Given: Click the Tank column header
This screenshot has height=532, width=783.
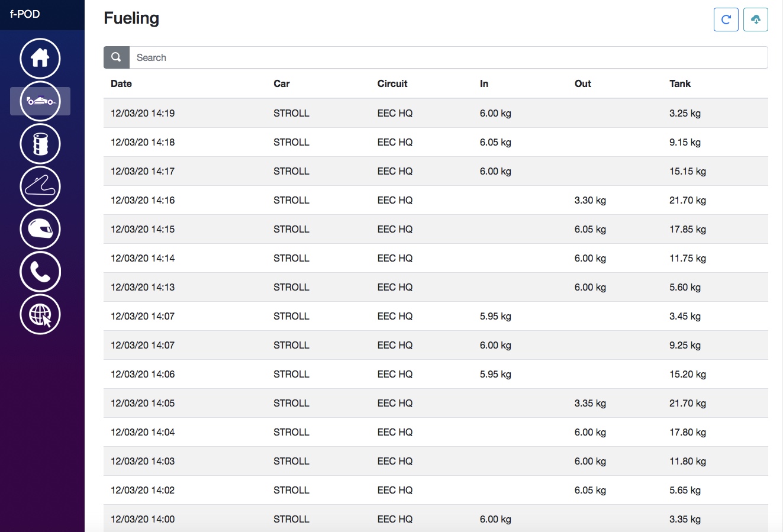Looking at the screenshot, I should (x=680, y=83).
